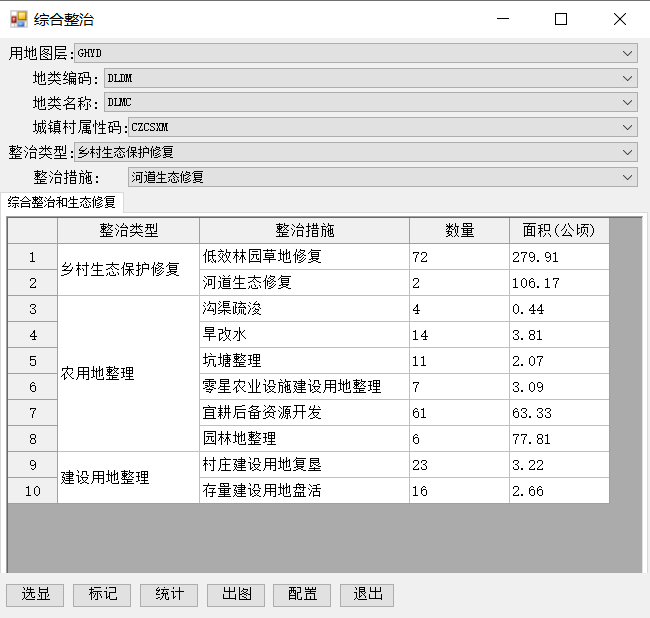Open the 城镇村属性码 dropdown showing CZCSXM
The height and width of the screenshot is (618, 650).
click(x=383, y=127)
